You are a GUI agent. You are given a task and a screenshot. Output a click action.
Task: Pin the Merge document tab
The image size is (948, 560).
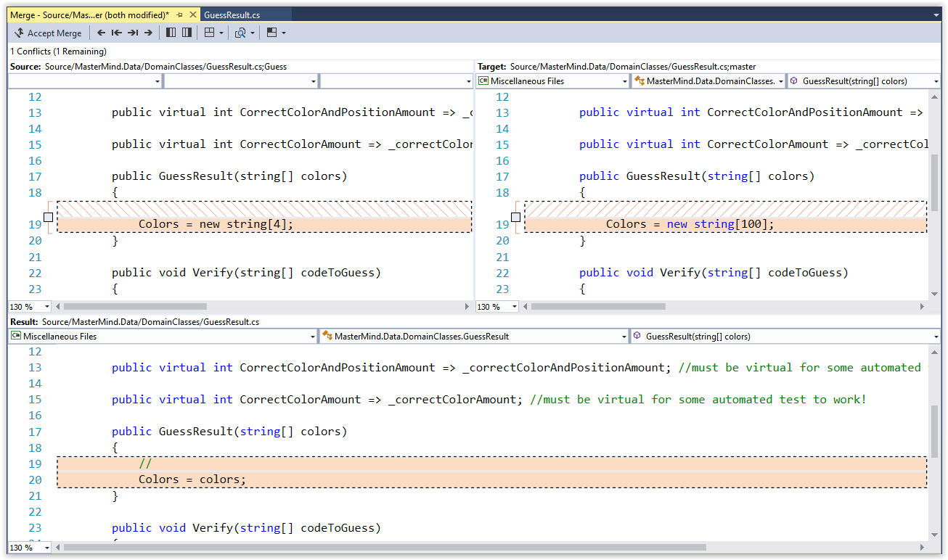pyautogui.click(x=180, y=15)
